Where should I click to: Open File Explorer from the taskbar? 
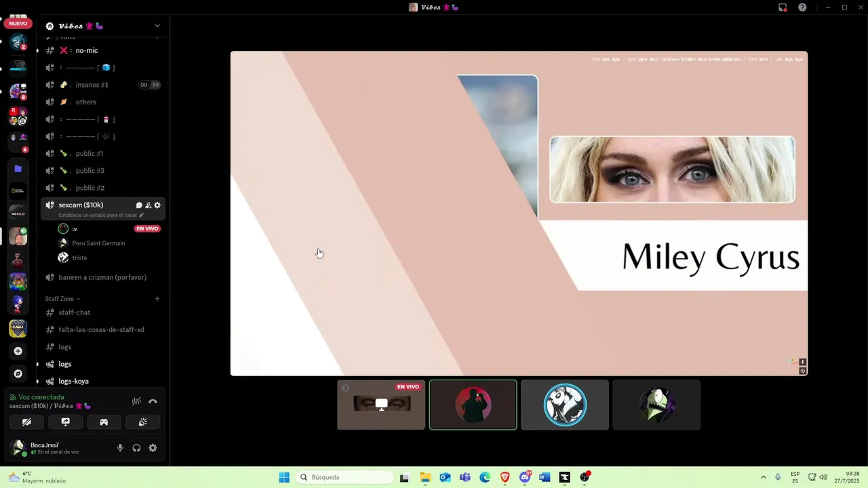click(x=425, y=477)
